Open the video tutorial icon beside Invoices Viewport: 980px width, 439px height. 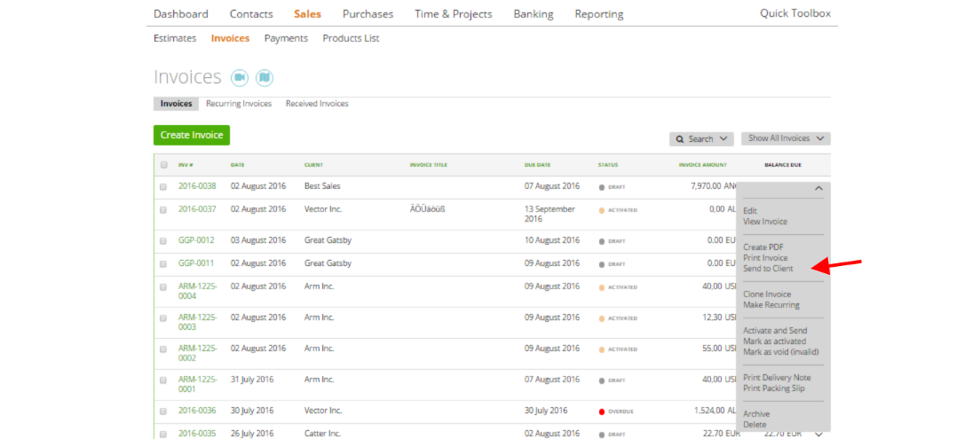click(x=240, y=77)
